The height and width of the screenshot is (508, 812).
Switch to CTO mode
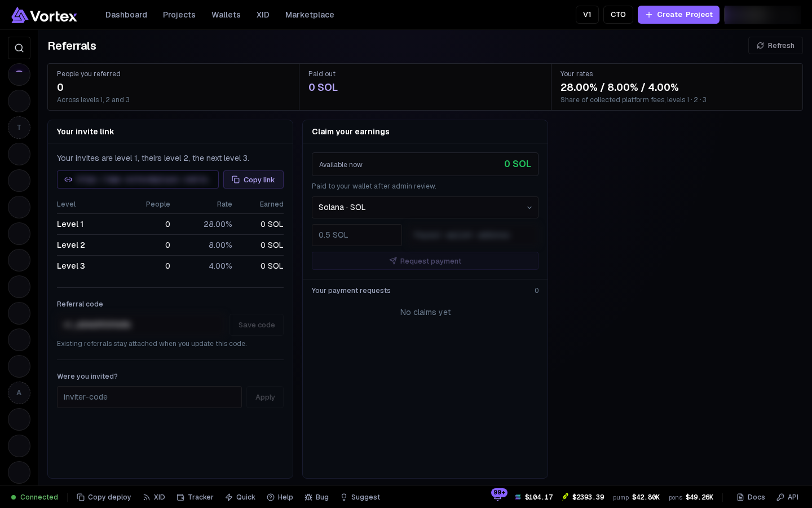pos(618,15)
